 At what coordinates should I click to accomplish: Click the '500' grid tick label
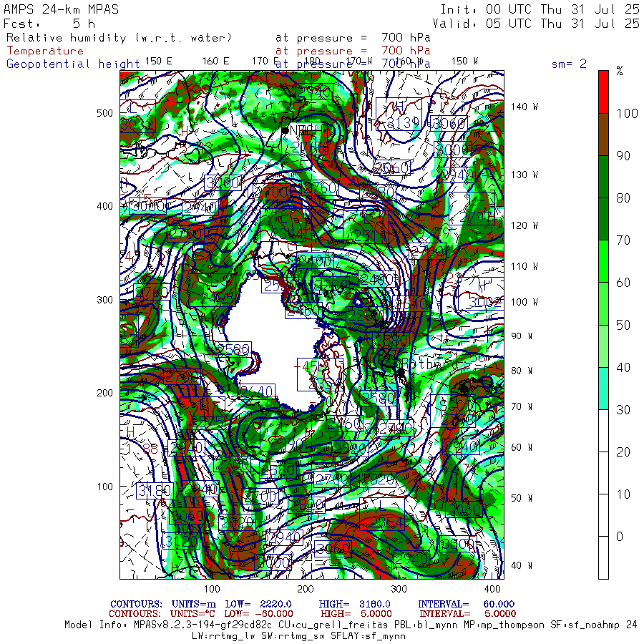(x=104, y=113)
